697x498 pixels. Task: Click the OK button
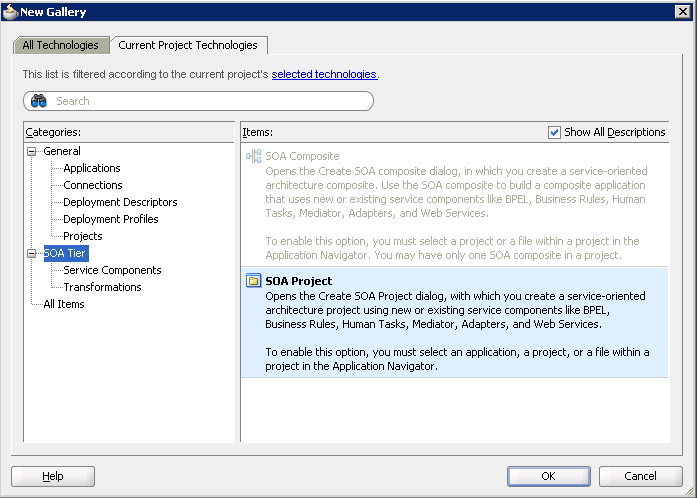point(549,476)
